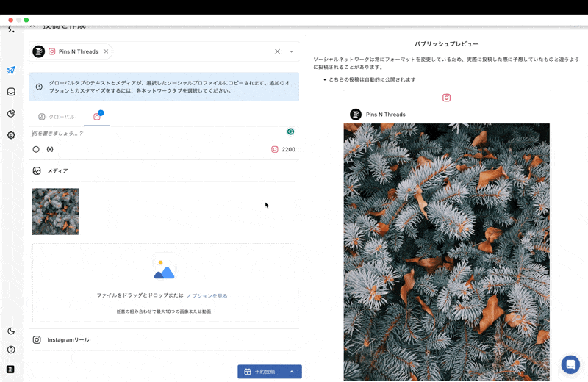Open settings gear in left sidebar
Image resolution: width=588 pixels, height=382 pixels.
(11, 135)
